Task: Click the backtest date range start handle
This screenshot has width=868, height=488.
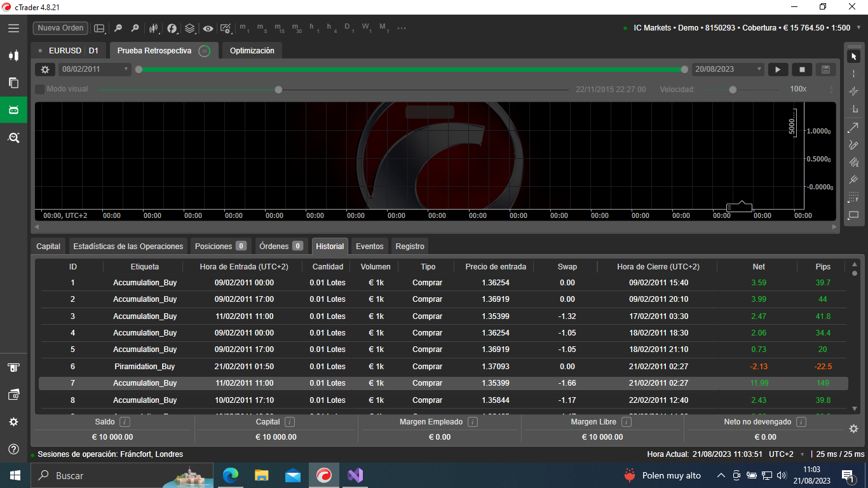Action: point(139,69)
